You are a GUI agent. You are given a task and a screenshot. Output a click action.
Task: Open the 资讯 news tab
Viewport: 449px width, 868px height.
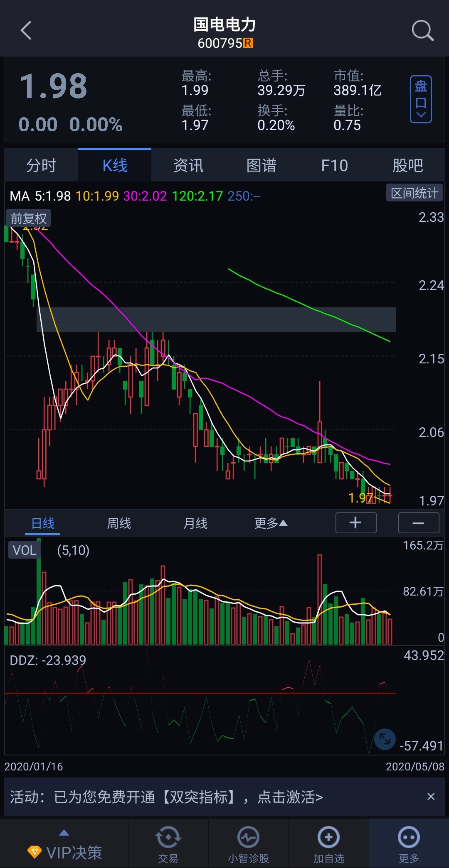[188, 165]
